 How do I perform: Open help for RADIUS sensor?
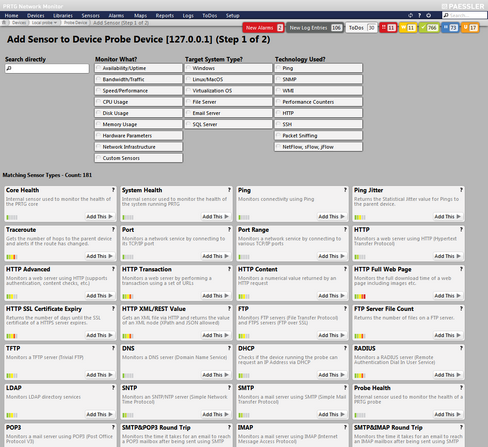pos(461,348)
